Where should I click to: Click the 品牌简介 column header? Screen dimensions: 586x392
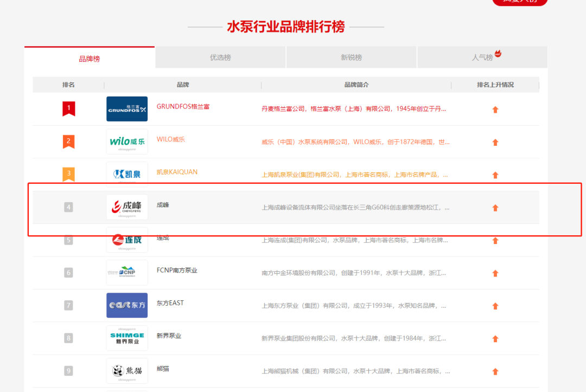(x=356, y=85)
